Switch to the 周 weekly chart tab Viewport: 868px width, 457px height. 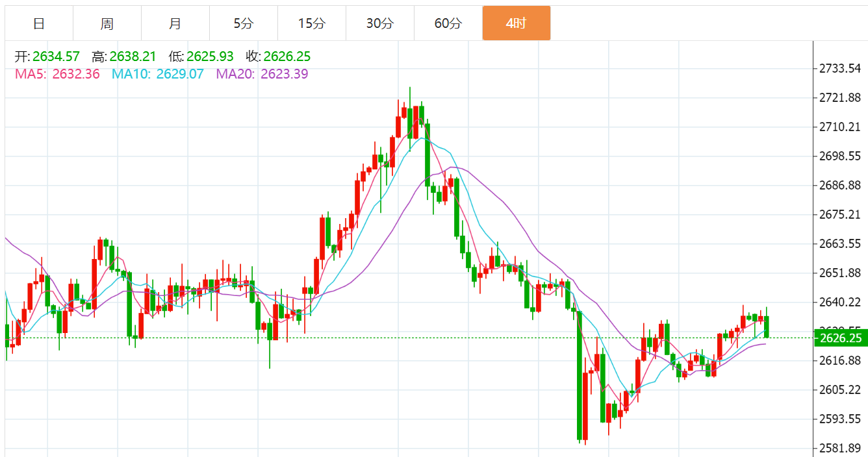pyautogui.click(x=107, y=23)
